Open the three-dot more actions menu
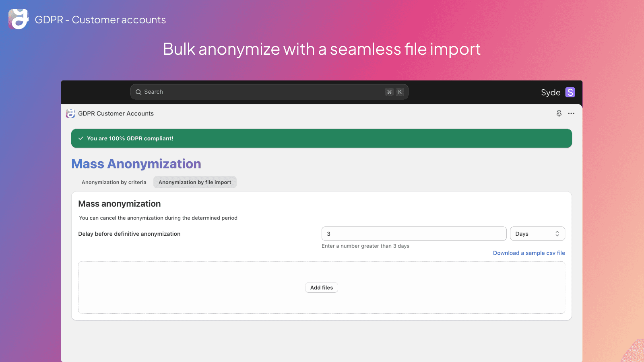The height and width of the screenshot is (362, 644). click(571, 113)
